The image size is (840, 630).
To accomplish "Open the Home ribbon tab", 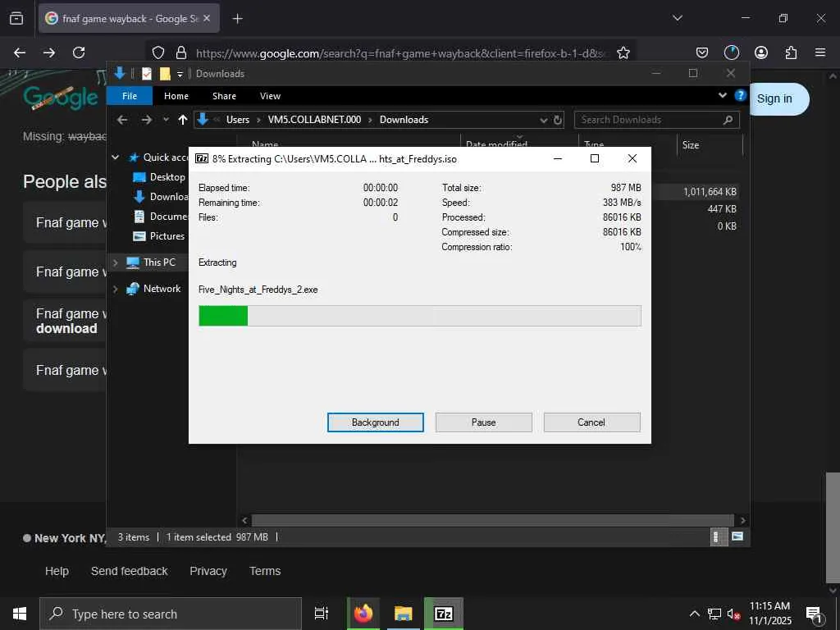I will click(x=176, y=96).
